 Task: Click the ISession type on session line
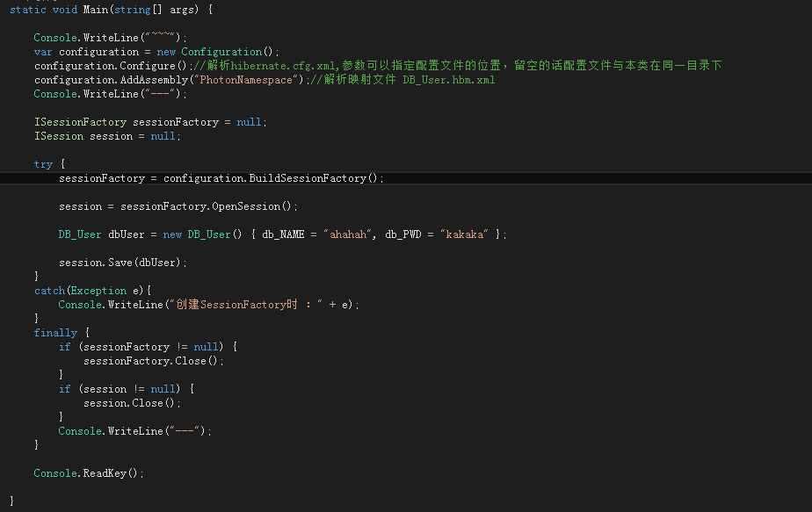click(x=59, y=136)
